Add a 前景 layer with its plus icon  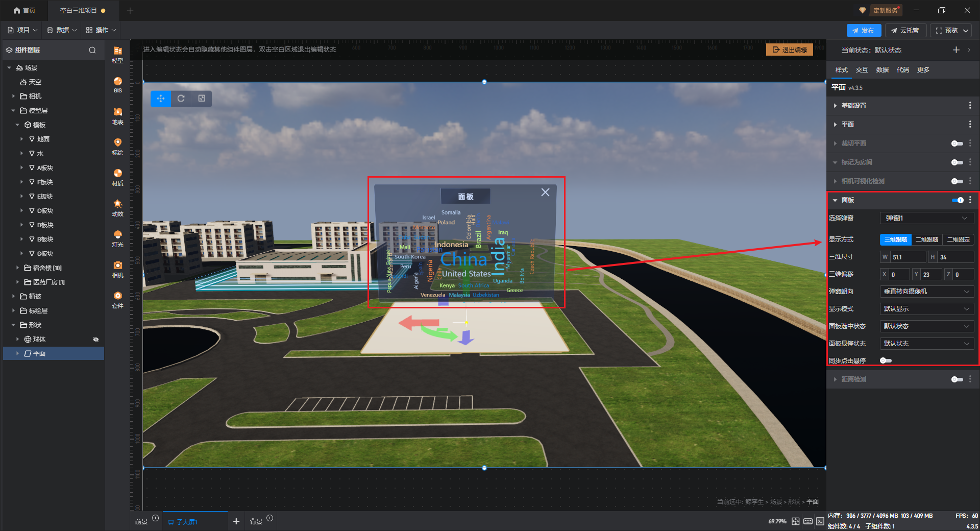point(156,518)
